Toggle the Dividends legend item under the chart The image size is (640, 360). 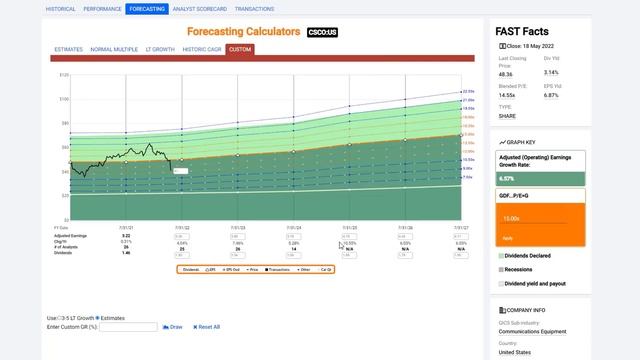click(190, 270)
